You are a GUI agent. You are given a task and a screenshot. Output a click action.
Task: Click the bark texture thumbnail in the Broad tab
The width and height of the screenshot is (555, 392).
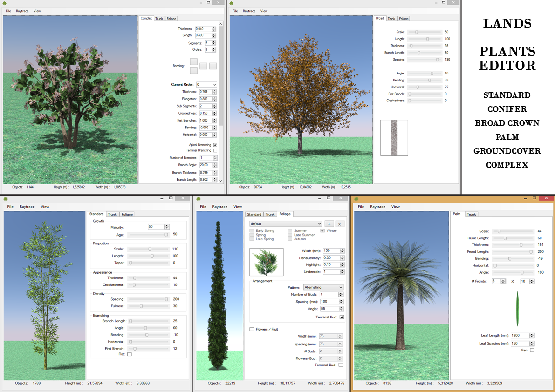point(394,137)
